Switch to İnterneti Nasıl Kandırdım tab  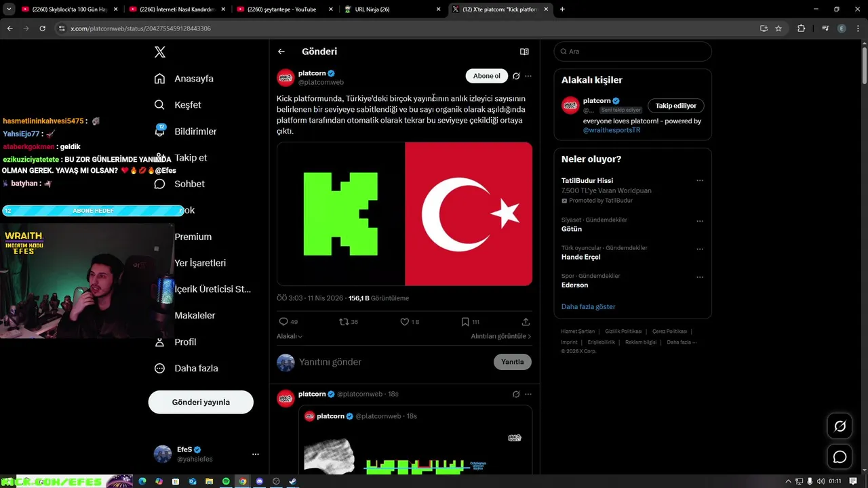point(176,9)
